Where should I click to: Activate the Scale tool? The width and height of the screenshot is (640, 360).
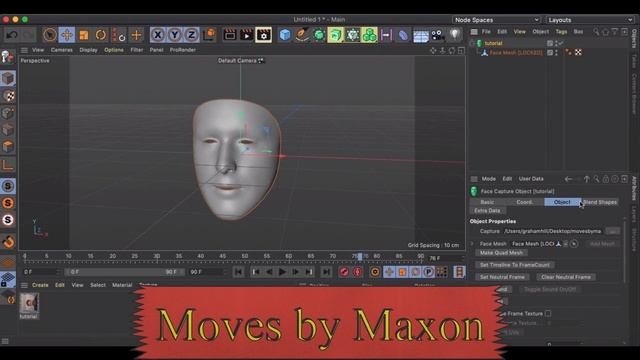pos(84,35)
